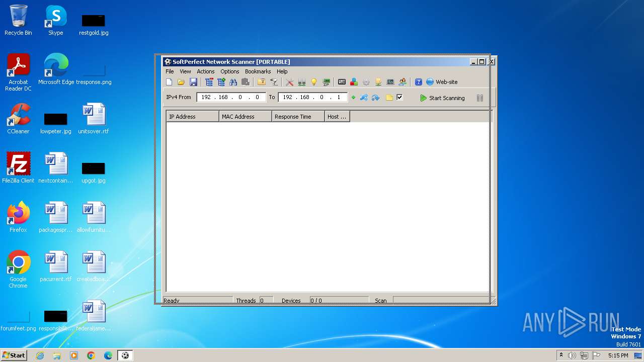Click the colored blocks registry icon
Viewport: 644px width, 362px height.
tap(354, 82)
